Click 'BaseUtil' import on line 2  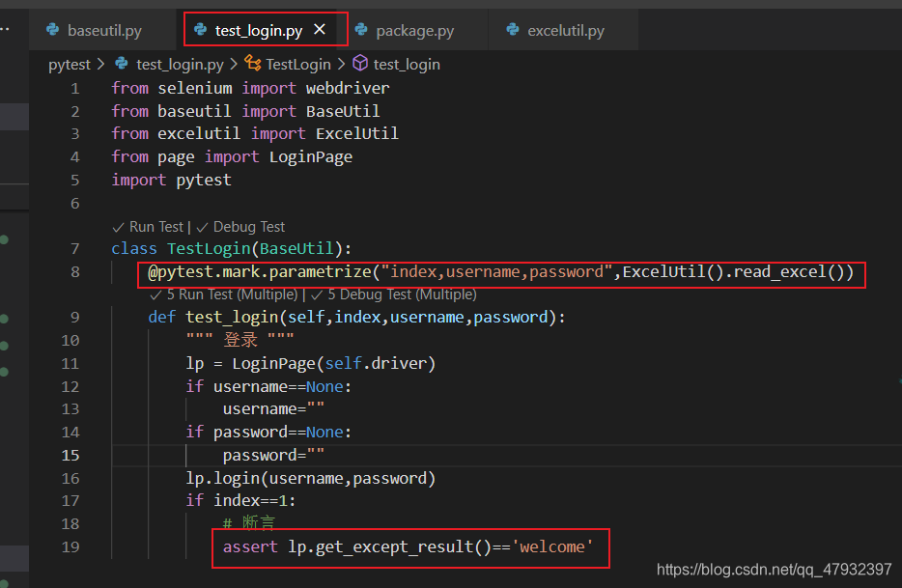(x=343, y=111)
